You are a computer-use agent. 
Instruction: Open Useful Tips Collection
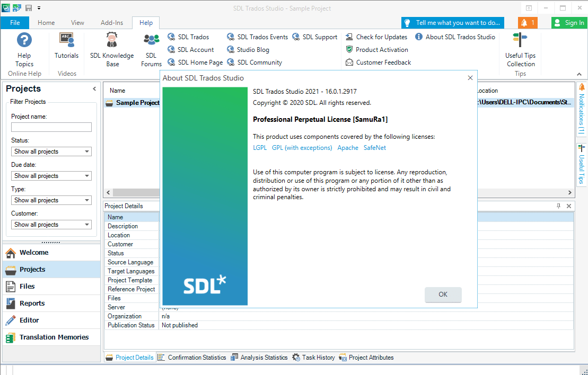click(x=520, y=50)
